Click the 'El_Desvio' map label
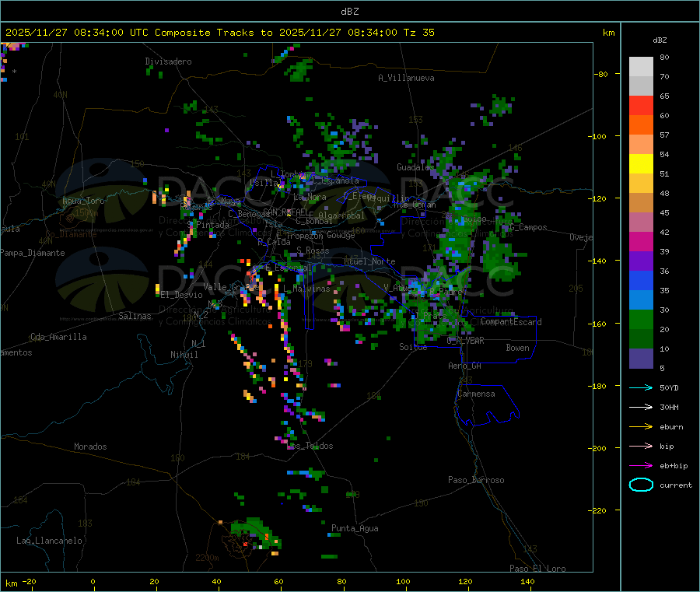 point(181,295)
